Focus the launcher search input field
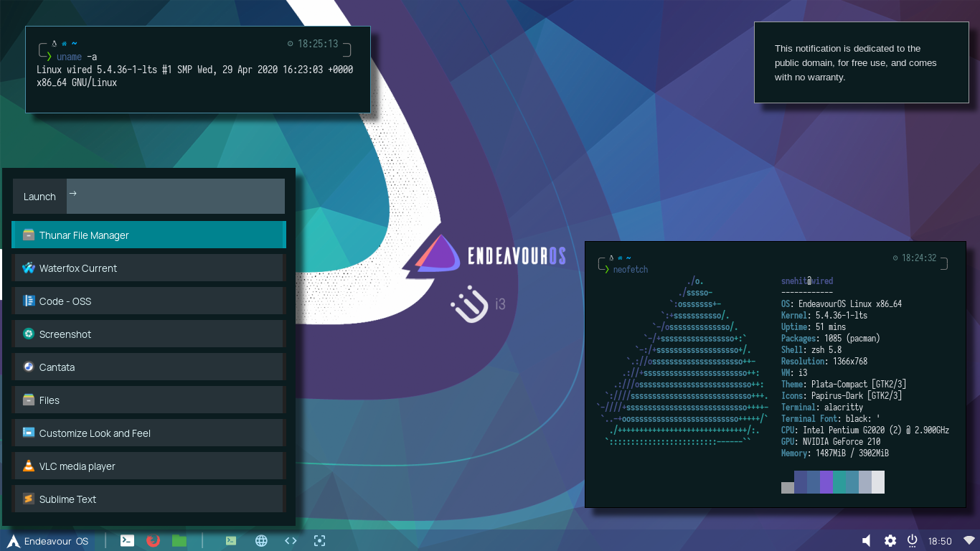The width and height of the screenshot is (980, 551). (176, 197)
